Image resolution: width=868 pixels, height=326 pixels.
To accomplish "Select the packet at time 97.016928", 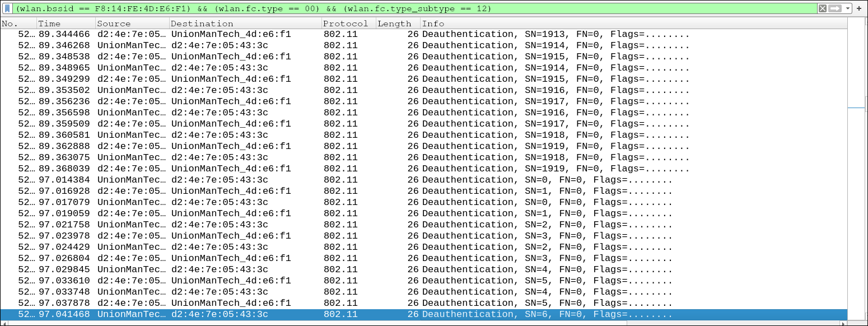I will tap(424, 191).
